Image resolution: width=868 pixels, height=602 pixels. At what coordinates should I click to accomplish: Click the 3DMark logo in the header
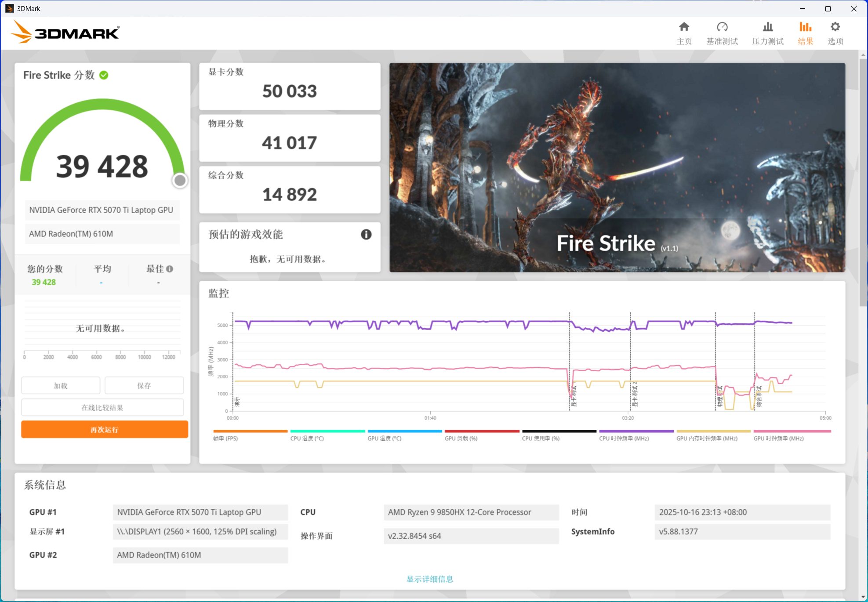(x=65, y=33)
